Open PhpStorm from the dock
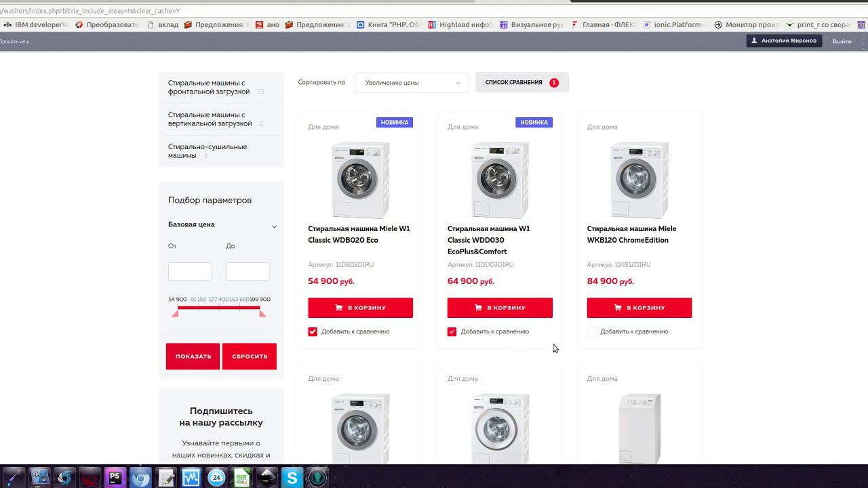The width and height of the screenshot is (868, 488). (115, 478)
